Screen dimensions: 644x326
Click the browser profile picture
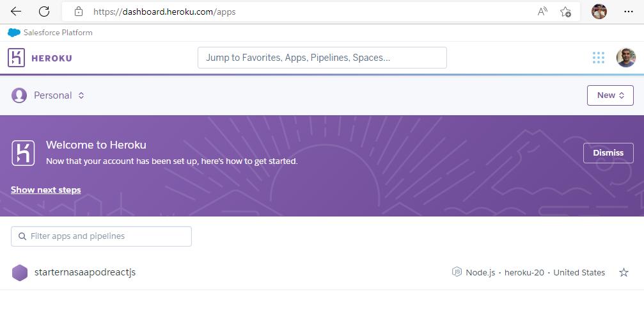pos(599,12)
